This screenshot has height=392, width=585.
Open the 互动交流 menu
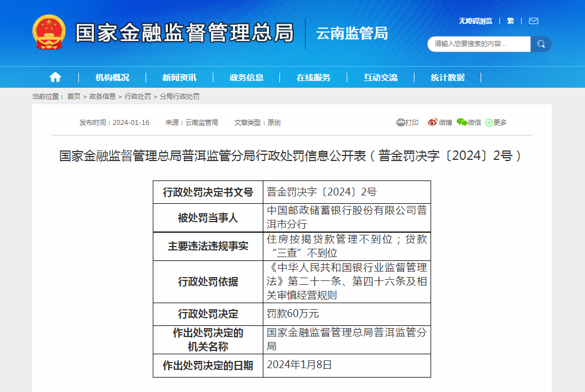coord(381,78)
